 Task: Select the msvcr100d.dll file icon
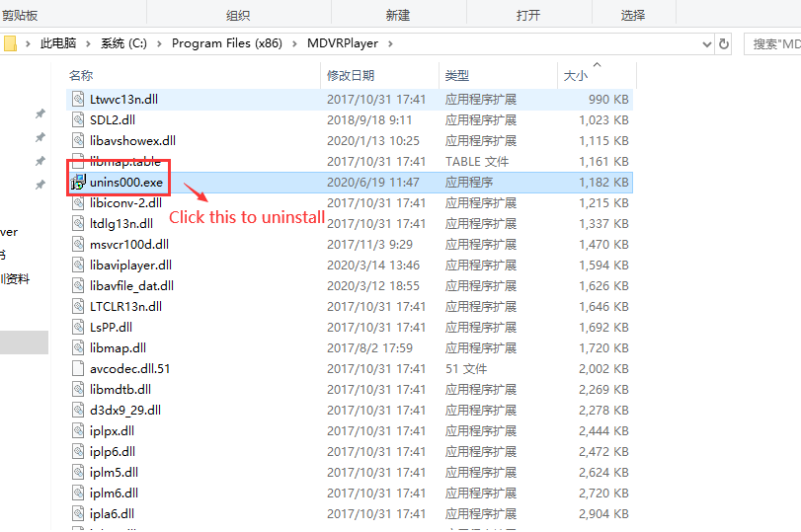tap(79, 244)
